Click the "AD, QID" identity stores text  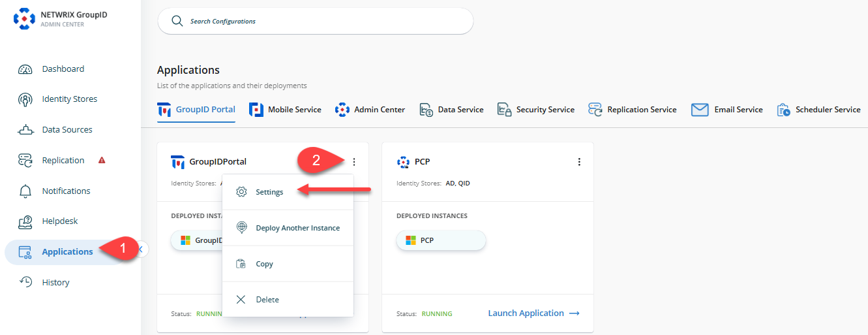tap(458, 183)
